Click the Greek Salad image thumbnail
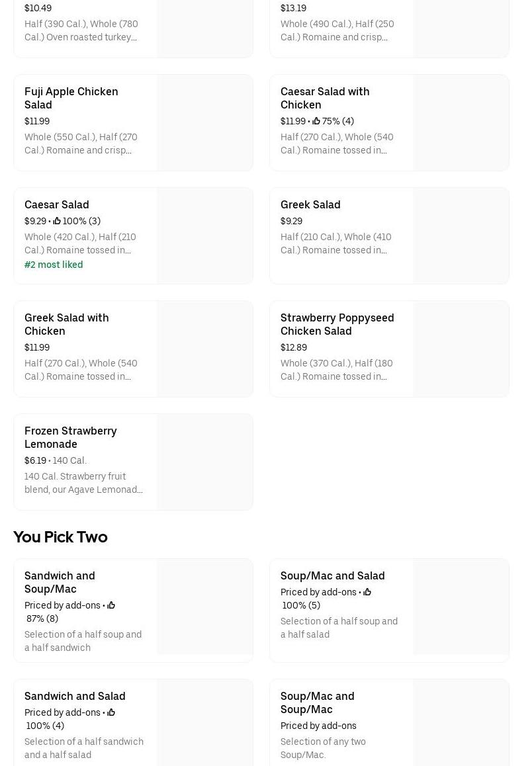Viewport: 532px width, 766px height. point(461,236)
